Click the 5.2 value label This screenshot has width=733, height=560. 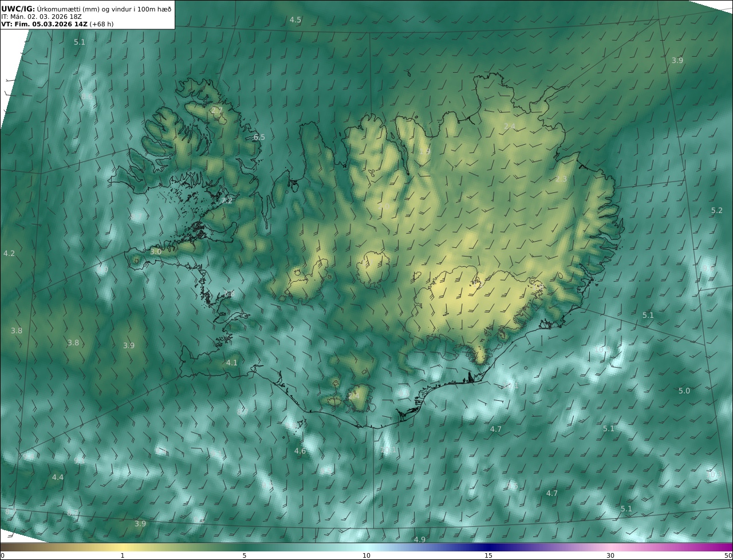[717, 211]
